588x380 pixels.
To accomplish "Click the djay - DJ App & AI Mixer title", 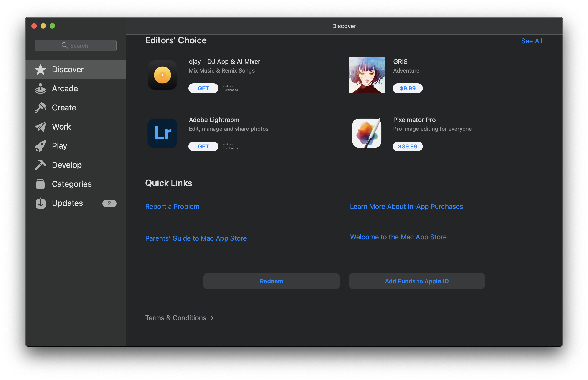I will [x=225, y=62].
